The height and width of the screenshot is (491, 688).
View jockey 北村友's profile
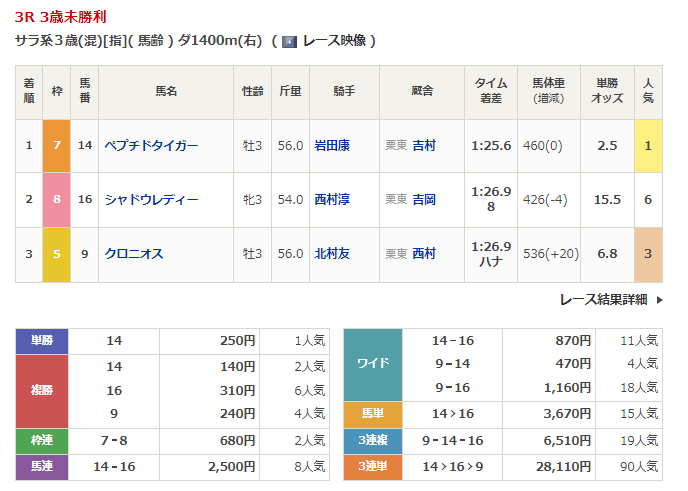[332, 253]
